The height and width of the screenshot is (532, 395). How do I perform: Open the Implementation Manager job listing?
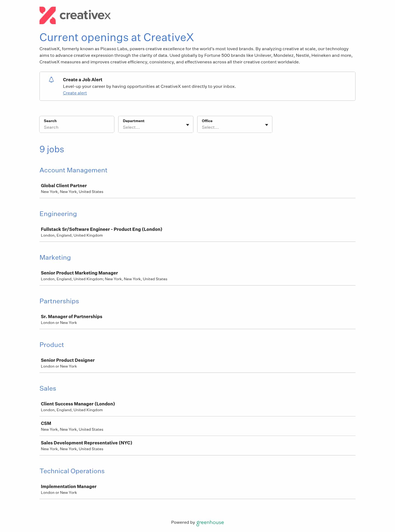pos(69,487)
